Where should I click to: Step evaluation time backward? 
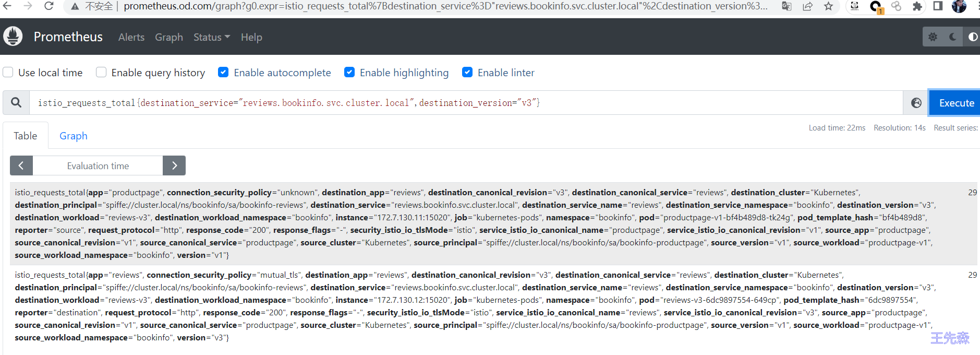pos(21,165)
